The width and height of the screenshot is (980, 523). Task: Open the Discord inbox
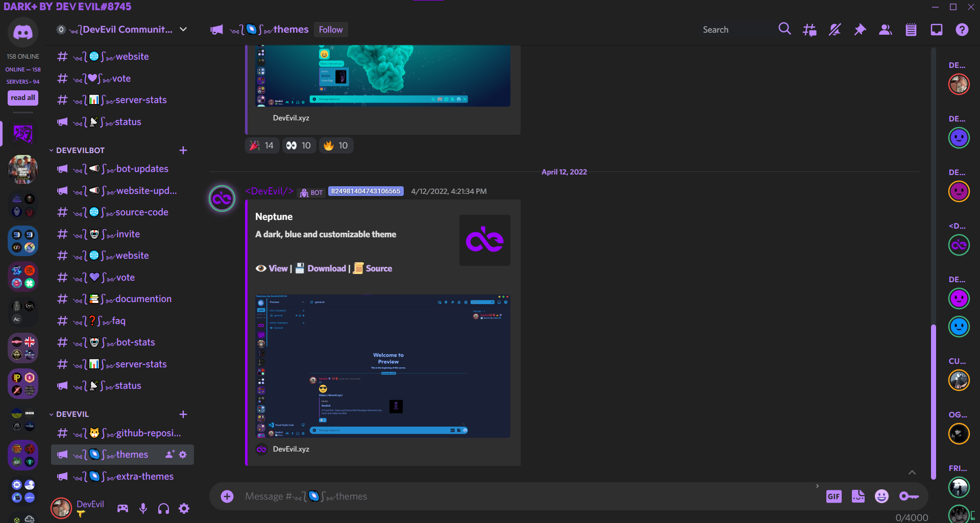click(937, 29)
